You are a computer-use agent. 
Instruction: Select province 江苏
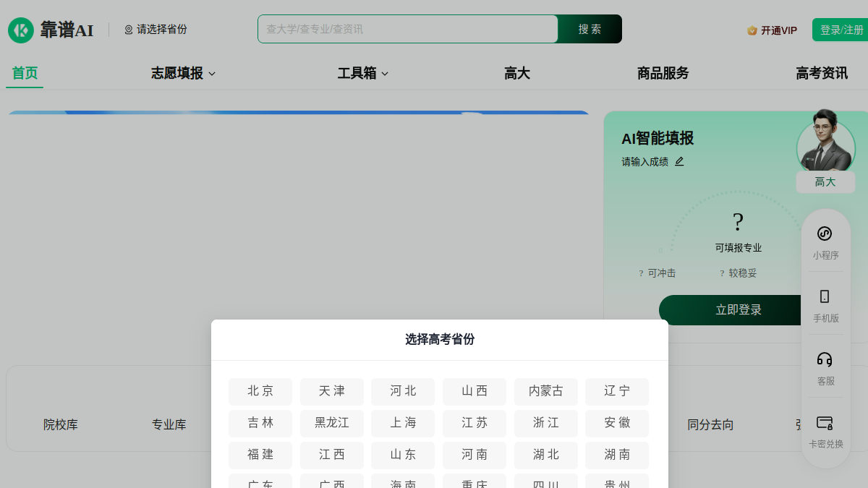[475, 423]
